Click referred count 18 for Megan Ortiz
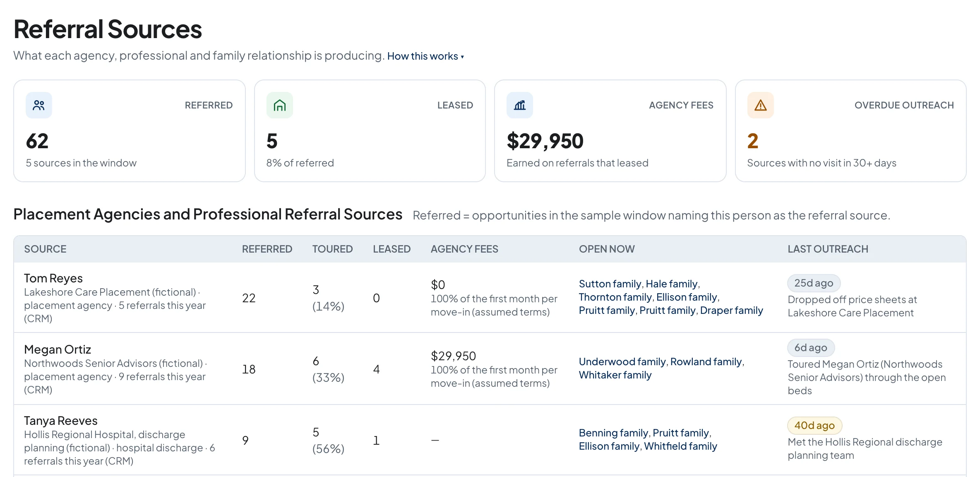980x477 pixels. pos(249,369)
